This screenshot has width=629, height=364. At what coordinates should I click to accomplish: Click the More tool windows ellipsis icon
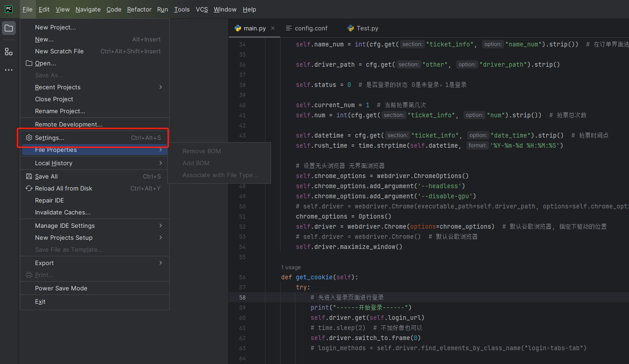click(9, 70)
